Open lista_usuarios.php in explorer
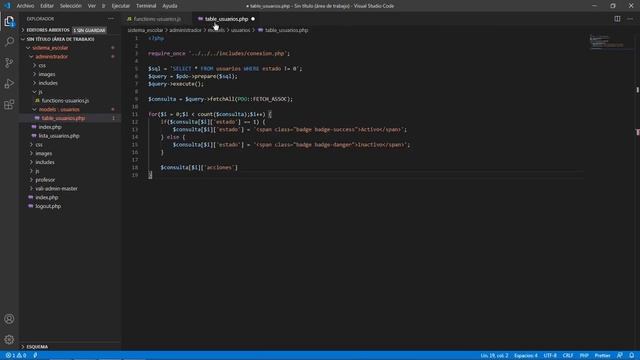The height and width of the screenshot is (360, 640). (70, 136)
